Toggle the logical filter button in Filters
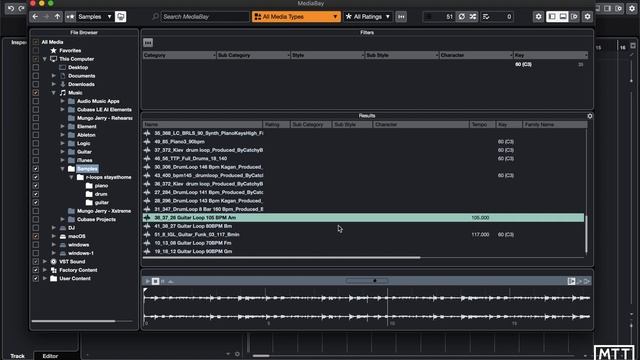640x360 pixels. [x=148, y=42]
